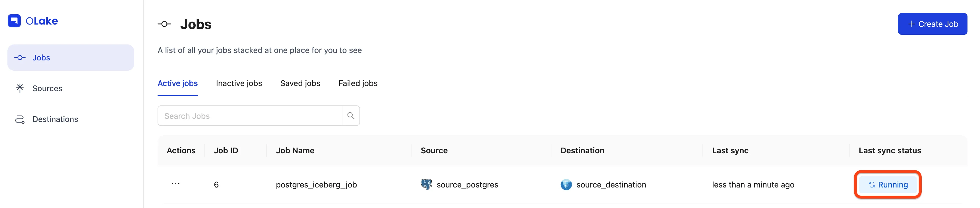Click the Destinations route icon
The image size is (980, 208).
pos(20,120)
